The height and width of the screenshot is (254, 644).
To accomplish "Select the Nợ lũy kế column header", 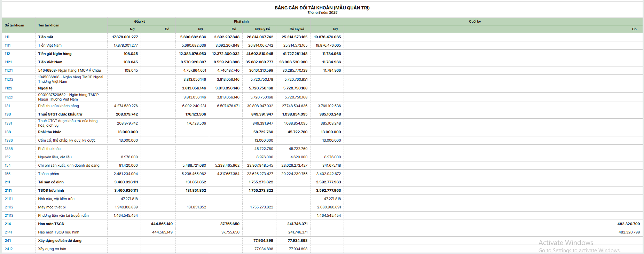I will coord(262,29).
